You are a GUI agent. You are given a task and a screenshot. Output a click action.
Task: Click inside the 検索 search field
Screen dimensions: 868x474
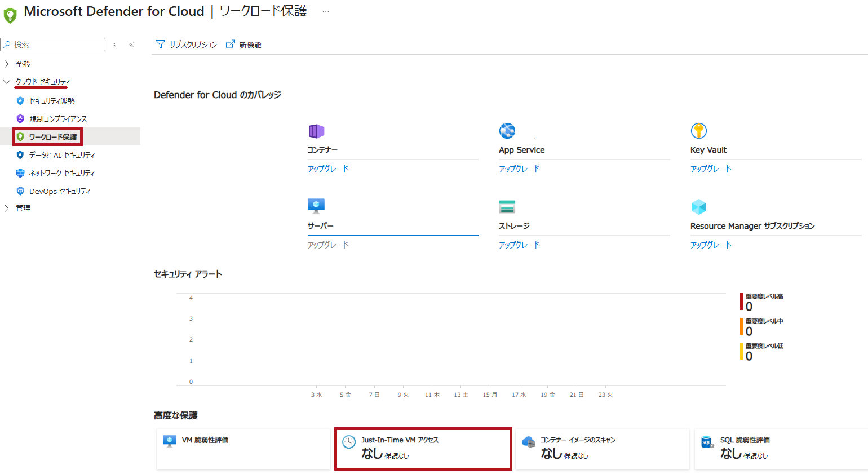pyautogui.click(x=52, y=44)
